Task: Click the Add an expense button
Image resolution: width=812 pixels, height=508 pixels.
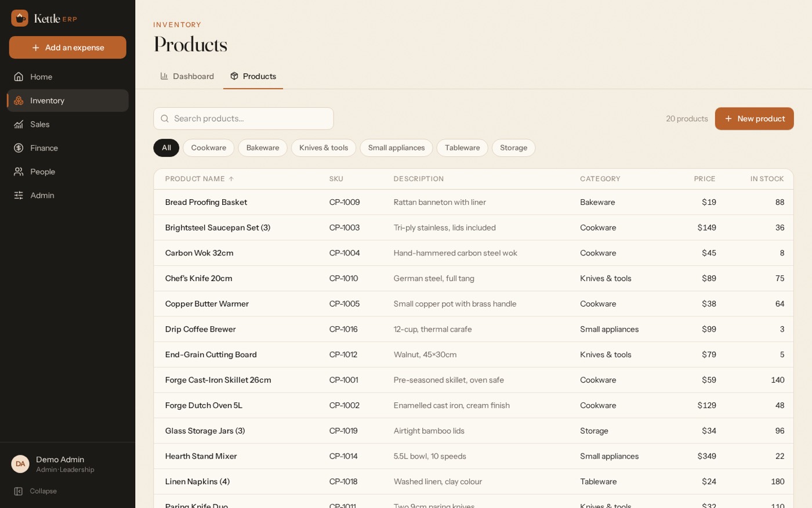Action: coord(68,48)
